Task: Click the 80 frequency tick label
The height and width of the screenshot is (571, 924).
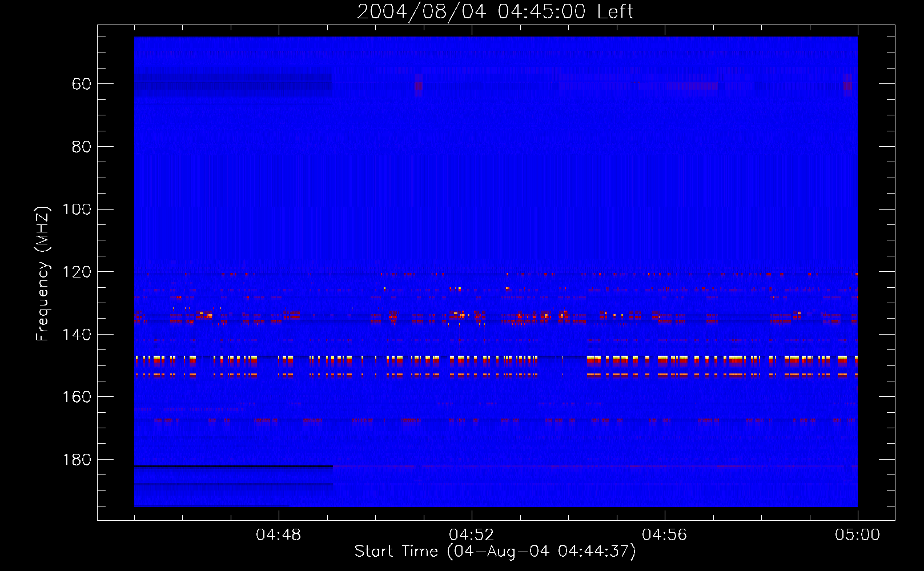Action: [81, 147]
